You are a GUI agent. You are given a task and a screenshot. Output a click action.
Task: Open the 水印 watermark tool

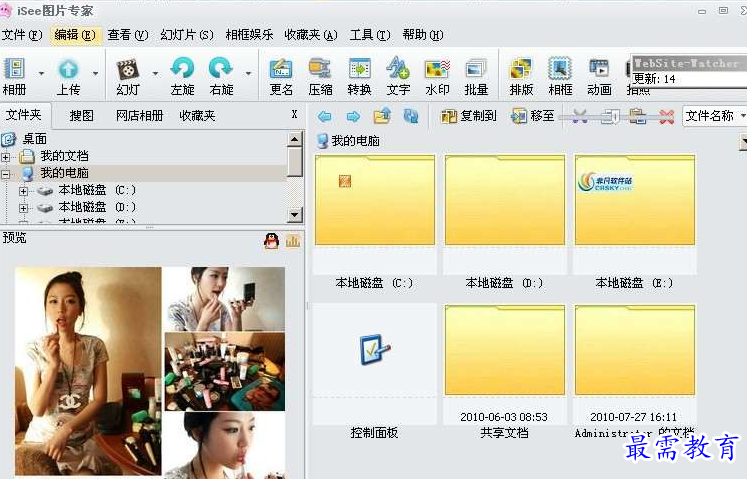437,76
